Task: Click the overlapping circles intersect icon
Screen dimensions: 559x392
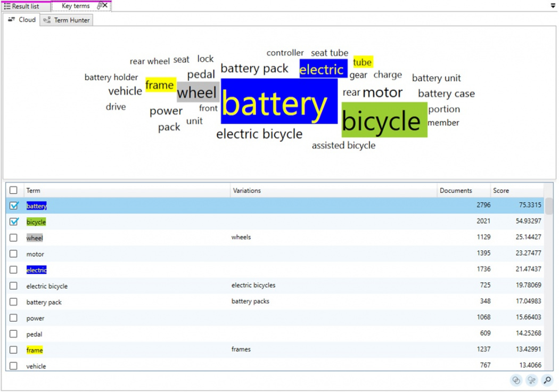Action: (x=516, y=380)
